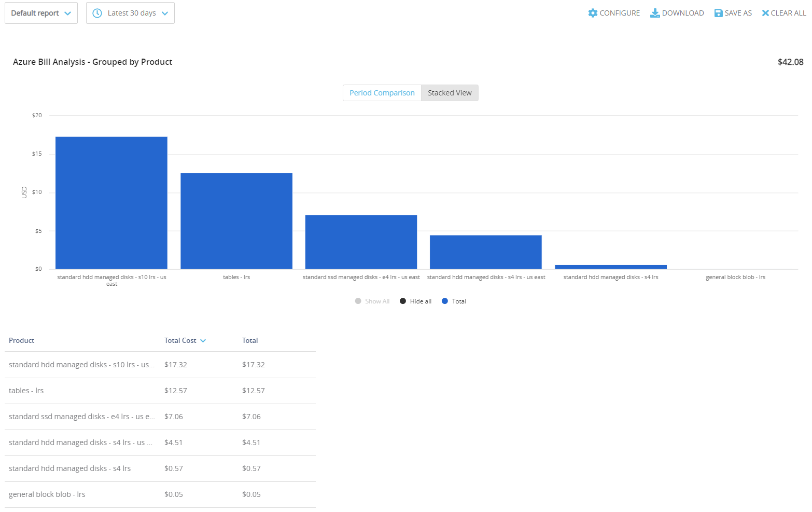
Task: Click the standard hdd s10 lrs bar
Action: 111,203
